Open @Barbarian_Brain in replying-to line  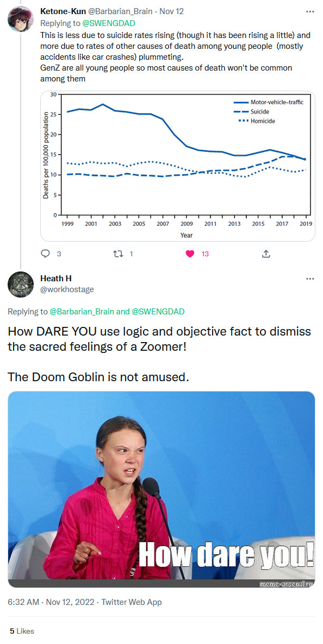coord(82,311)
